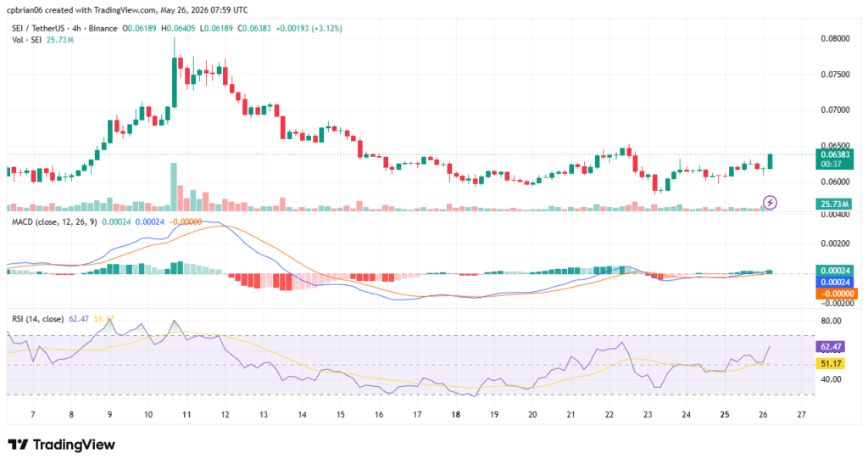
Task: Click the bold 25 on the time axis
Action: pos(725,414)
